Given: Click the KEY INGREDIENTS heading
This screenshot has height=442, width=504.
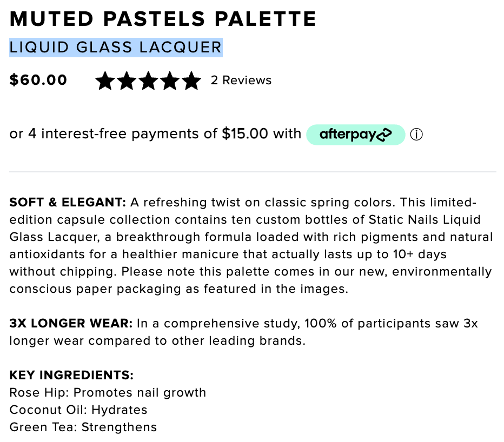Looking at the screenshot, I should [71, 375].
